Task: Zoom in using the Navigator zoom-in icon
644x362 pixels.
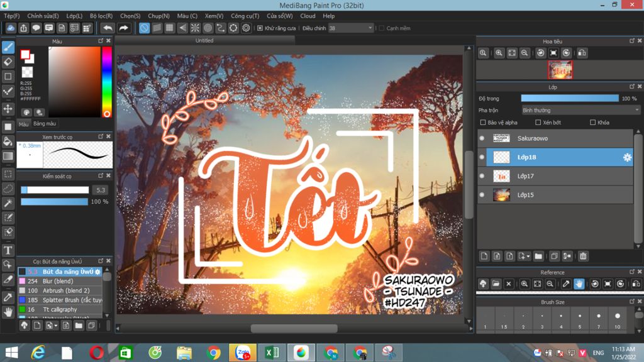Action: (x=499, y=53)
